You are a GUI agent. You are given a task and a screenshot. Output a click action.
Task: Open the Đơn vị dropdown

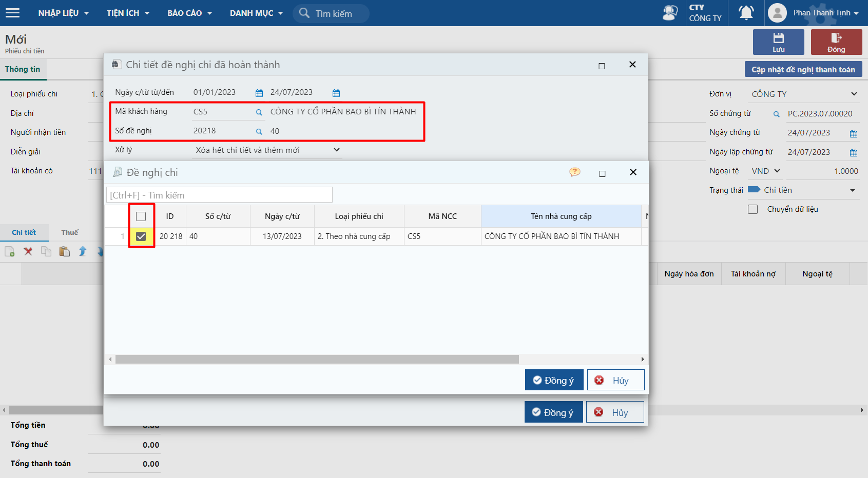854,94
